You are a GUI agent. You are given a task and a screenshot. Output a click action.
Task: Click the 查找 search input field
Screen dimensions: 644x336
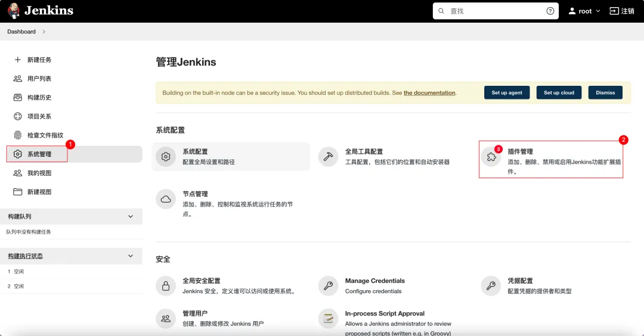coord(496,11)
